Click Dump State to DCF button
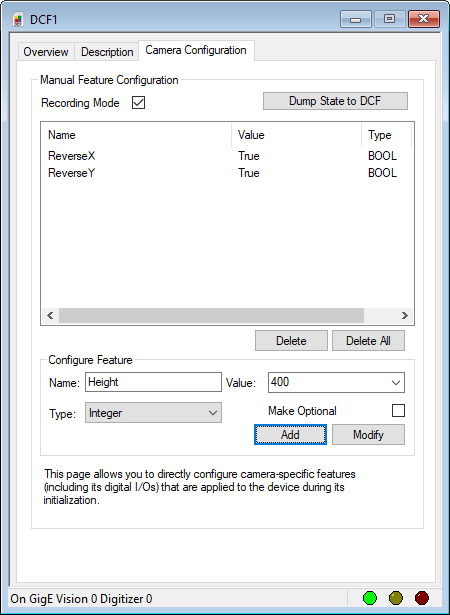450x615 pixels. coord(335,101)
